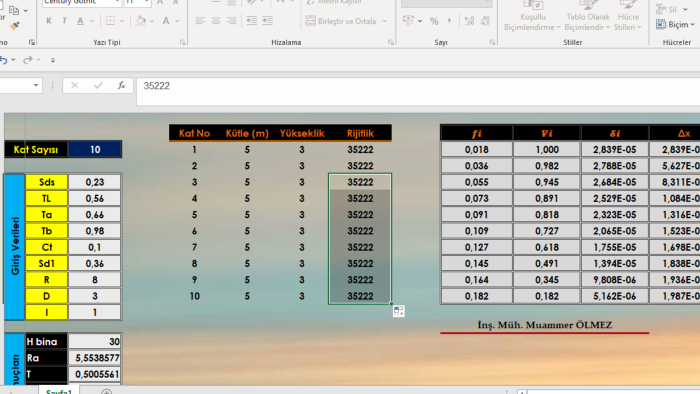Click the Rijitlik column header
The width and height of the screenshot is (700, 394).
tap(360, 133)
